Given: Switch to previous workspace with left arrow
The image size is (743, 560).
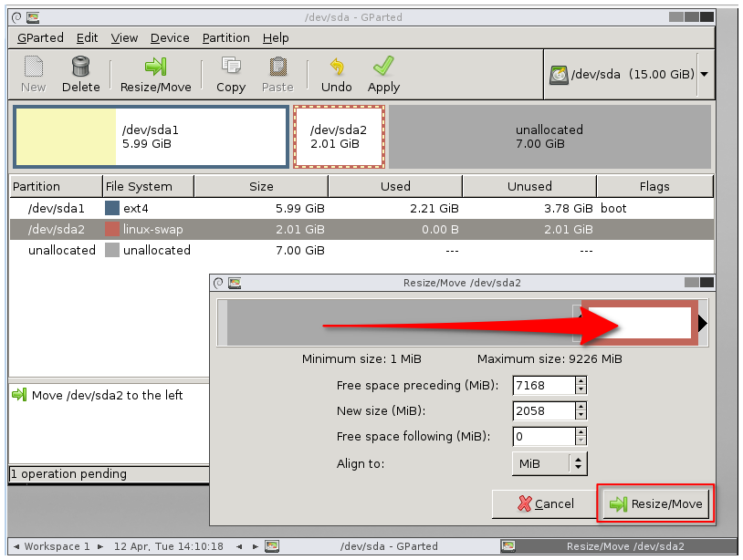Looking at the screenshot, I should [16, 546].
